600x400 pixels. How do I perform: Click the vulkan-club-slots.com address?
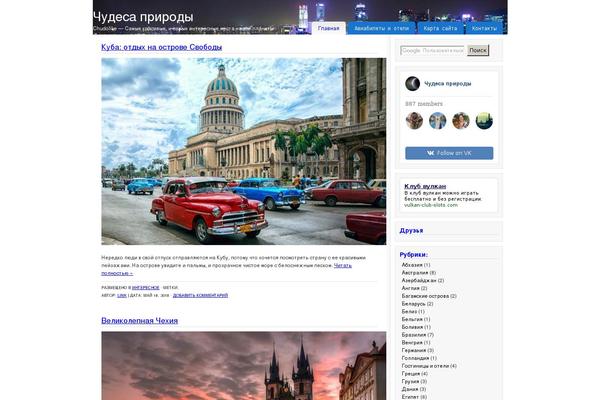pos(431,205)
